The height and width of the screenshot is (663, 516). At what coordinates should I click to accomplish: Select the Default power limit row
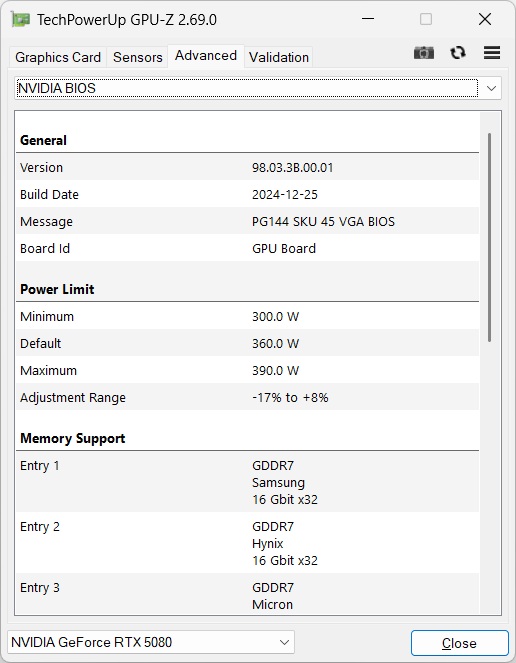click(247, 343)
